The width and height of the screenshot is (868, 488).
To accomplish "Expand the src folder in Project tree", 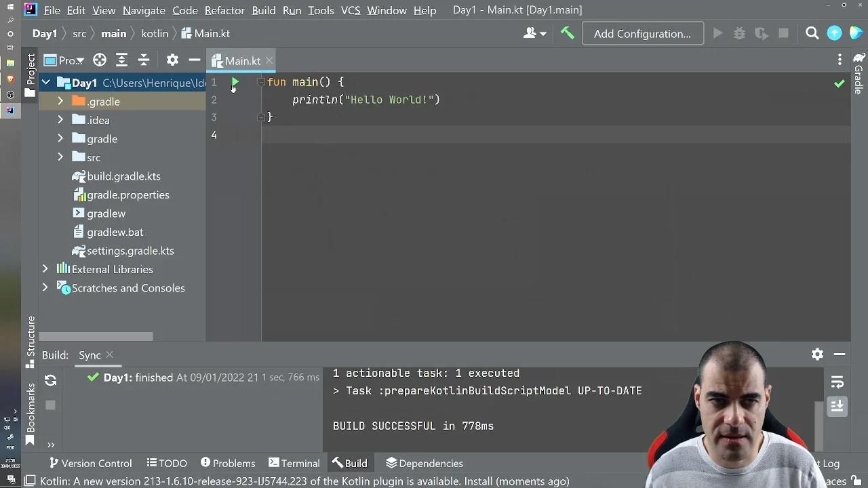I will [x=60, y=157].
